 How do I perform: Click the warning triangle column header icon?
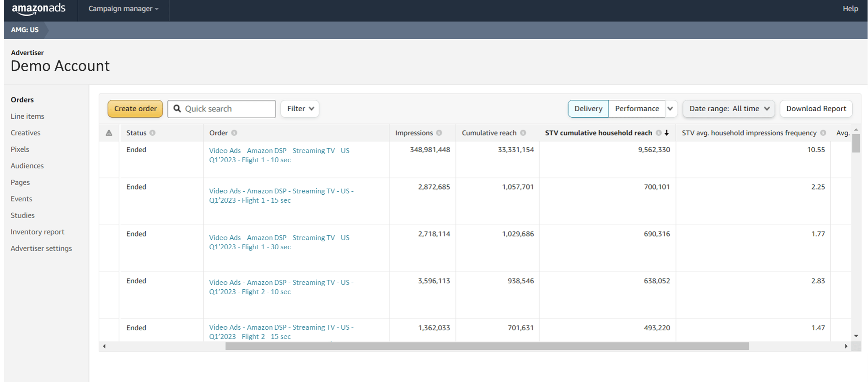pos(109,133)
